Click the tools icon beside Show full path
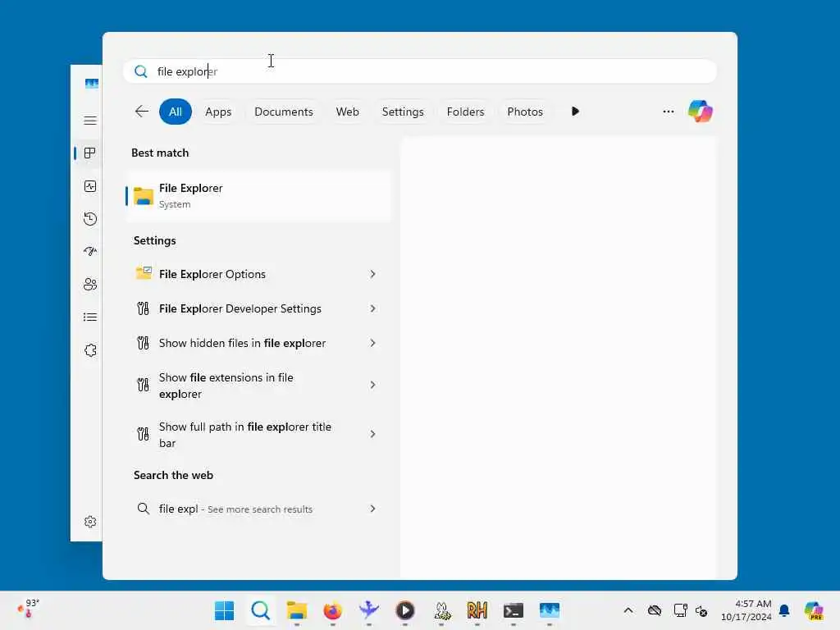The image size is (840, 630). (x=143, y=434)
